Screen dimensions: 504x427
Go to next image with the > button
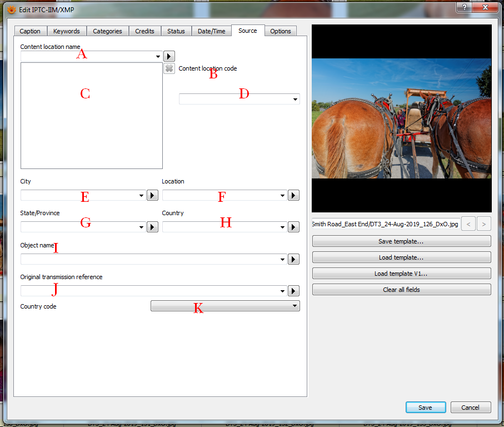(484, 224)
